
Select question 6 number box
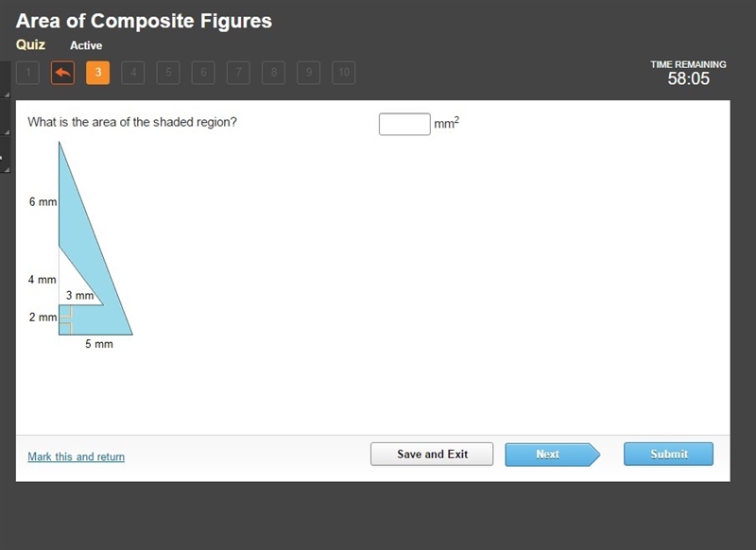pyautogui.click(x=203, y=73)
